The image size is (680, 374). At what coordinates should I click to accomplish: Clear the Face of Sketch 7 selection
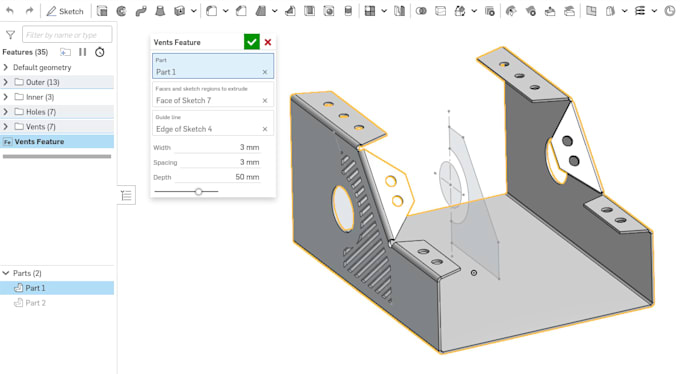pos(265,101)
